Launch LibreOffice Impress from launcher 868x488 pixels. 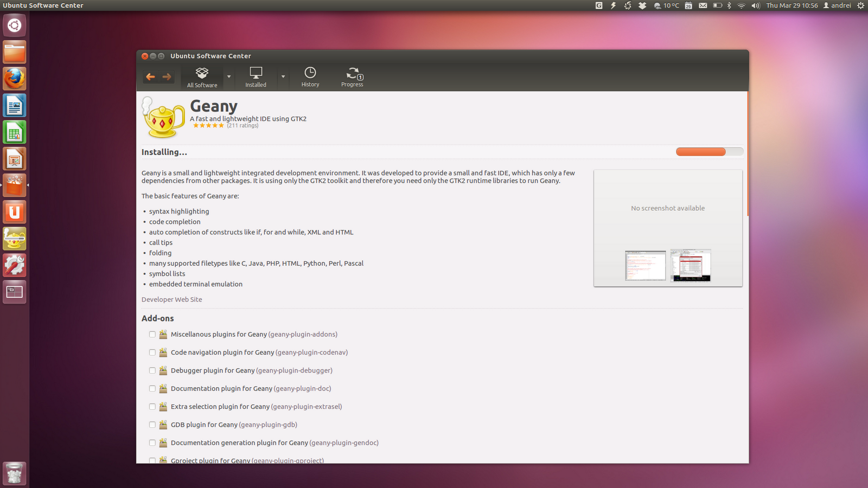15,158
